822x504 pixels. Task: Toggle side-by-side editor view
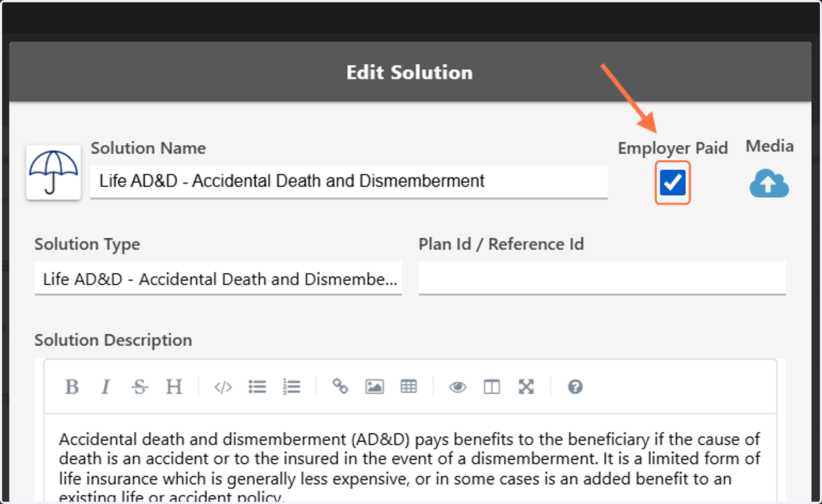click(x=492, y=387)
